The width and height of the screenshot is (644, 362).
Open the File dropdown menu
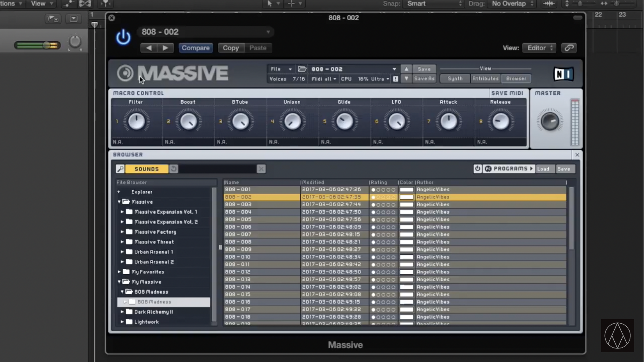click(x=281, y=69)
